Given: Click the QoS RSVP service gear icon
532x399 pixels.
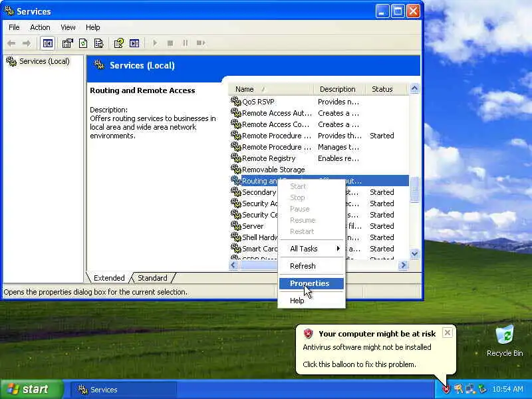Looking at the screenshot, I should [x=236, y=102].
